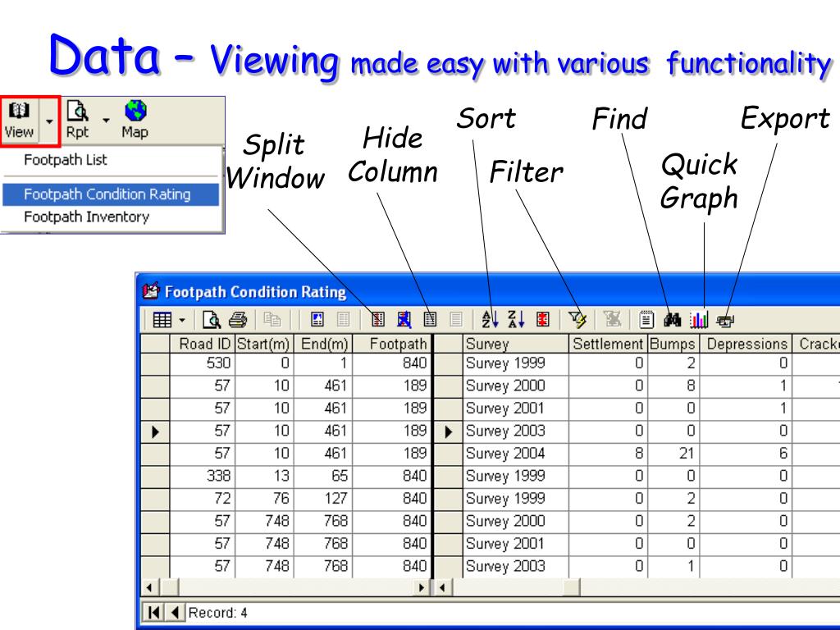Open Find with the binoculars icon
Viewport: 840px width, 630px height.
tap(673, 317)
